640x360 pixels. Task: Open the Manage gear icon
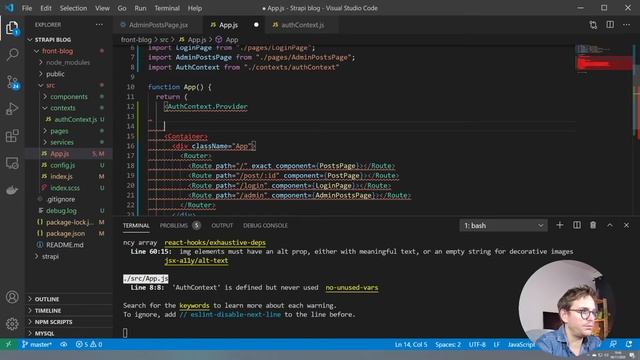coord(12,324)
